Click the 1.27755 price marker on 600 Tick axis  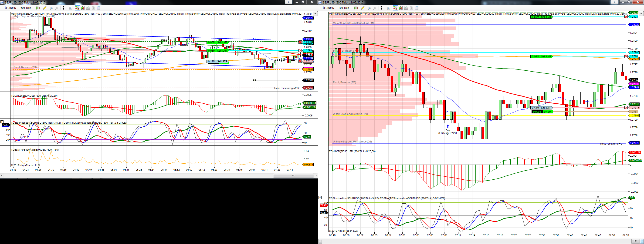[x=308, y=88]
